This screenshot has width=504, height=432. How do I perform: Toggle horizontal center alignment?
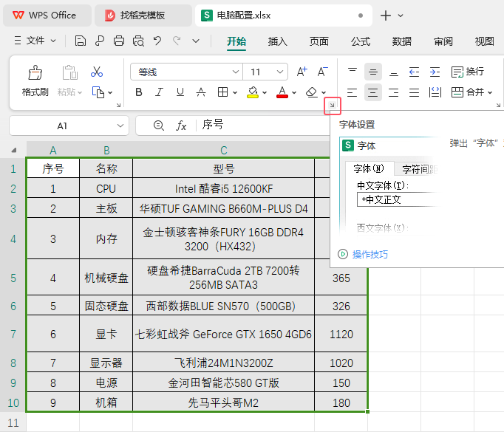(x=373, y=92)
